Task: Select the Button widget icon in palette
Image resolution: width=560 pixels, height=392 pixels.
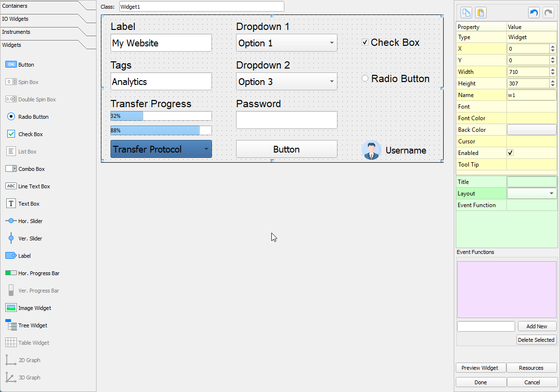Action: click(11, 65)
